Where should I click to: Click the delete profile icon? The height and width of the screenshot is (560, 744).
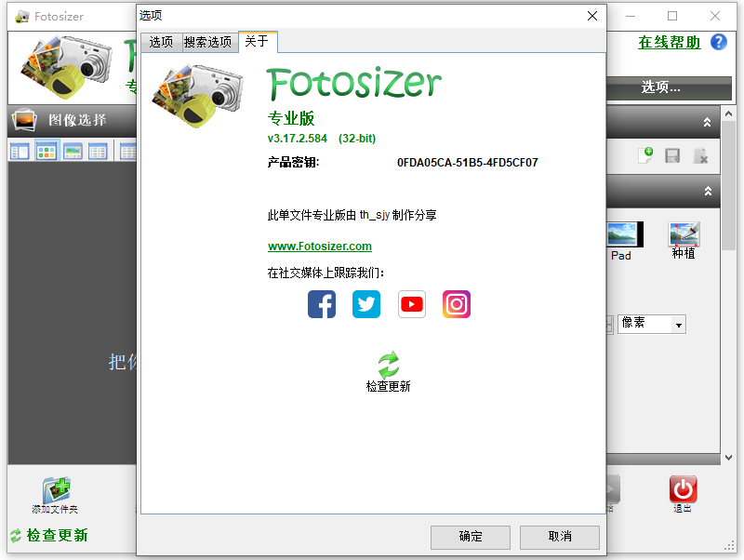click(x=700, y=155)
